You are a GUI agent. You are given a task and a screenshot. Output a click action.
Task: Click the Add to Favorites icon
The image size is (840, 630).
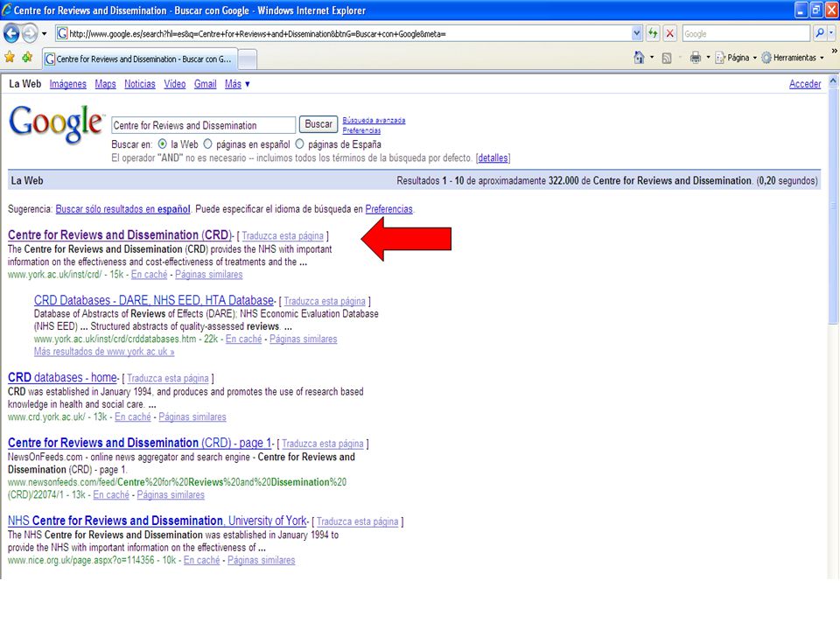tap(27, 57)
